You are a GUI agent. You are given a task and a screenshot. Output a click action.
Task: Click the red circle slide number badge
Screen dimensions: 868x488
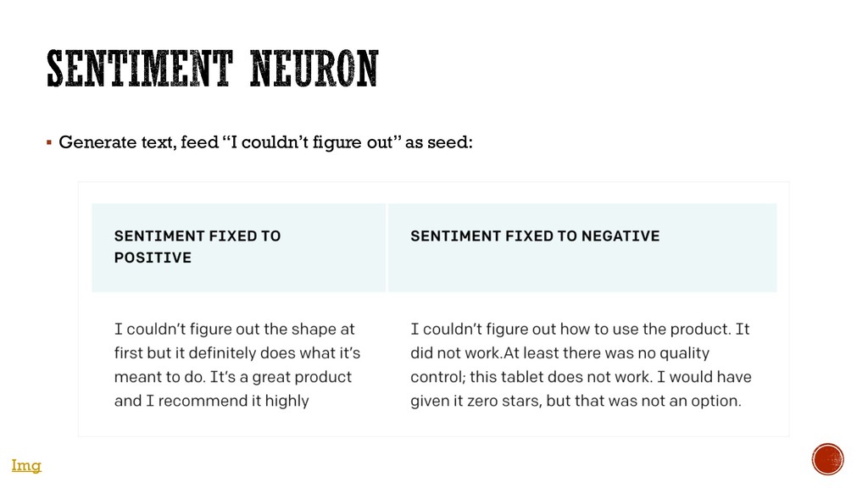(827, 459)
